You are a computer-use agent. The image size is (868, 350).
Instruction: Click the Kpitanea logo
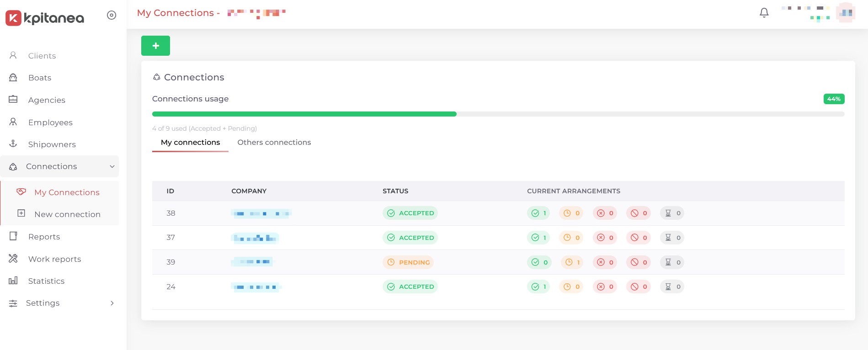pos(45,18)
